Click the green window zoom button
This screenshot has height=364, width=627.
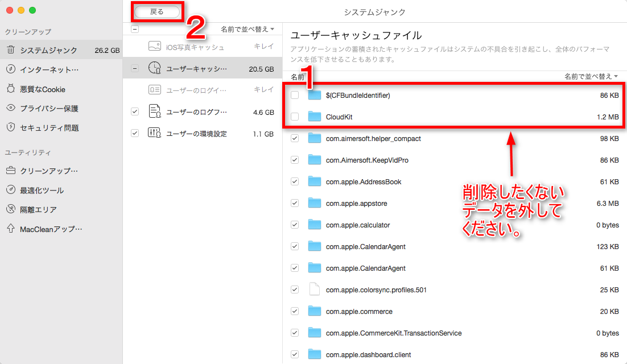32,10
